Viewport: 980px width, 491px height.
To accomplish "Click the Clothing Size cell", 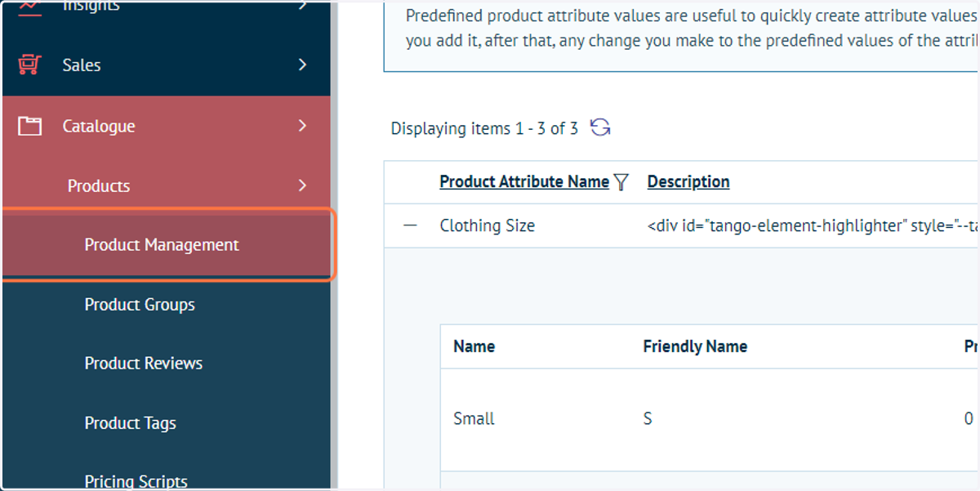I will pos(488,226).
